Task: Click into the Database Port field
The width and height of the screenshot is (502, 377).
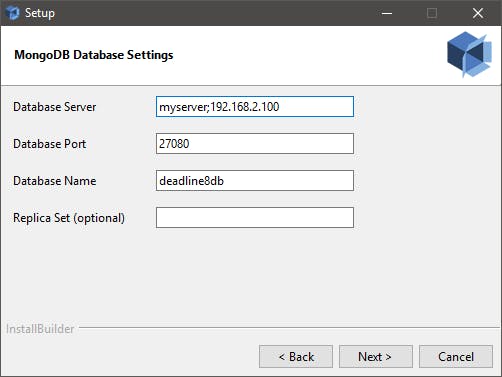Action: 255,144
